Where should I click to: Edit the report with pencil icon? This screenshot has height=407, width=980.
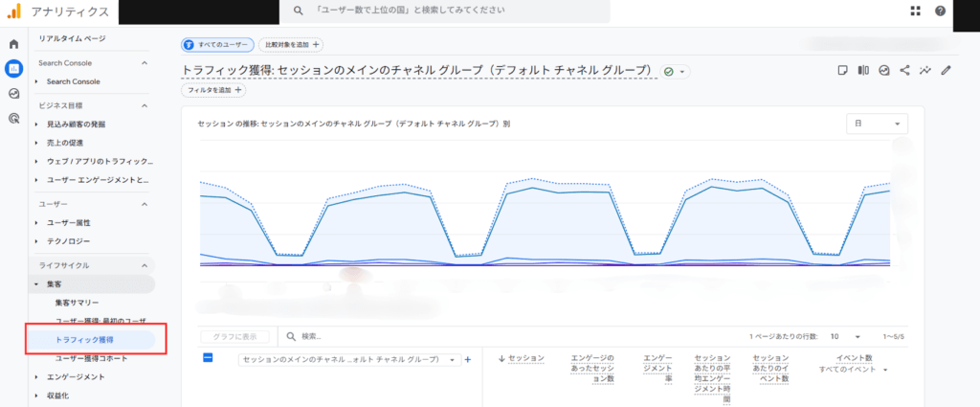tap(946, 71)
